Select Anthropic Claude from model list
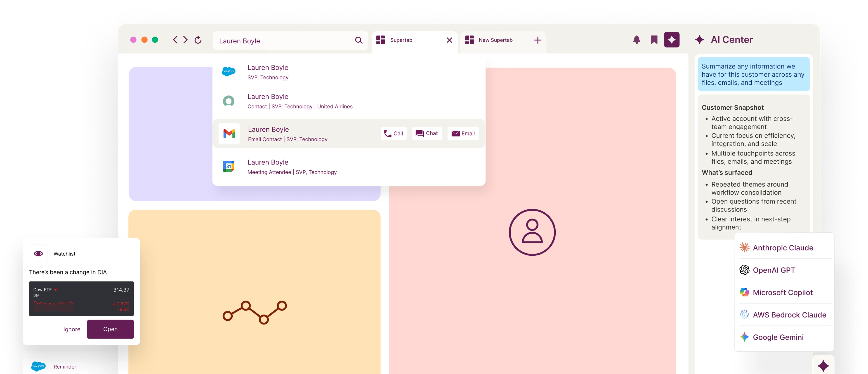This screenshot has height=374, width=868. coord(782,248)
